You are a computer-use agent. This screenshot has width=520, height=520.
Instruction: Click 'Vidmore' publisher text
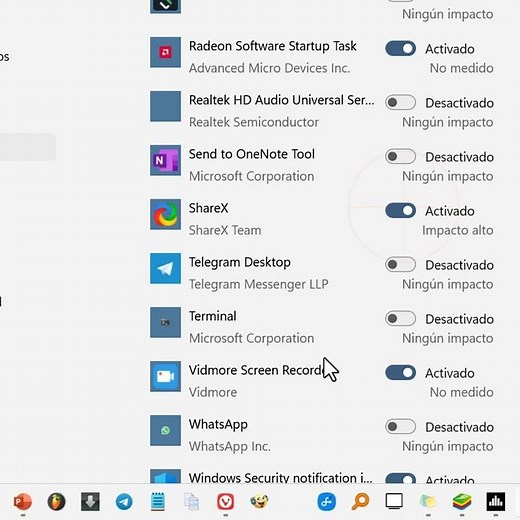[213, 392]
